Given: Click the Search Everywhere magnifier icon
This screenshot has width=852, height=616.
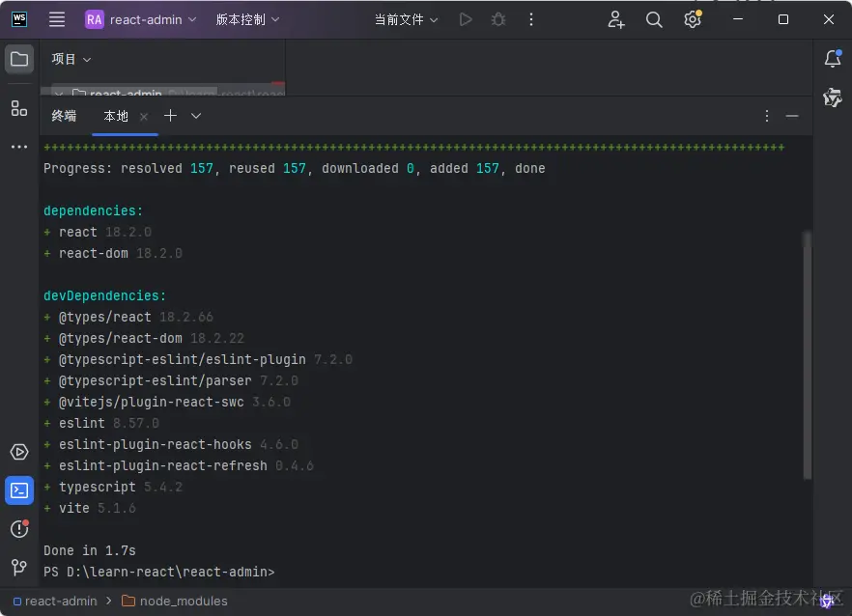Looking at the screenshot, I should [654, 19].
